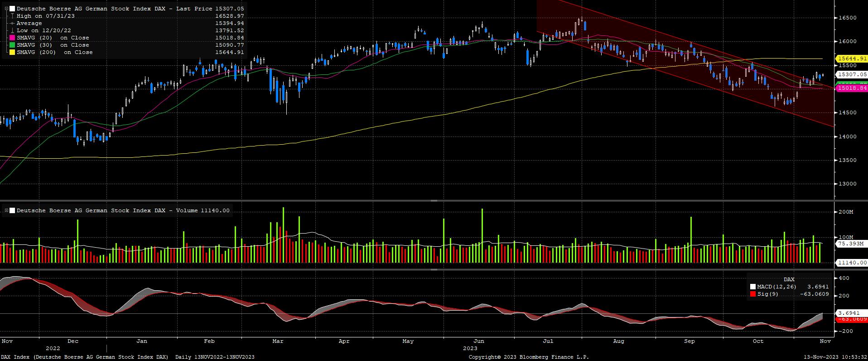This screenshot has height=361, width=868.
Task: Click the 75.393M volume average axis label
Action: tap(851, 244)
